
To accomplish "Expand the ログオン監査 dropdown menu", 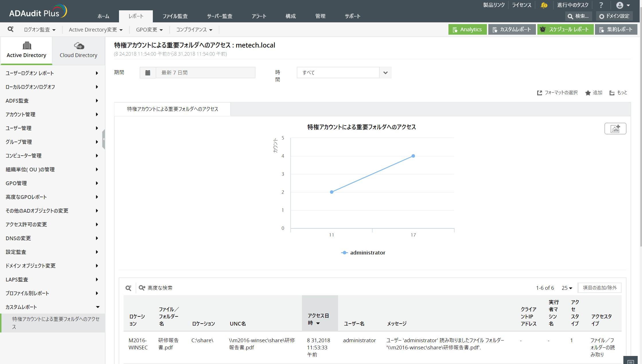I will pos(40,30).
